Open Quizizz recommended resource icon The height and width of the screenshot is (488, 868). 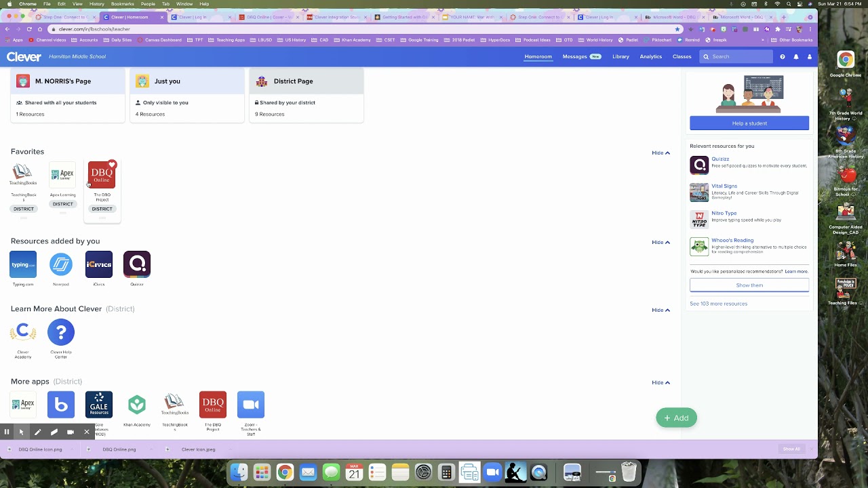[x=699, y=165]
